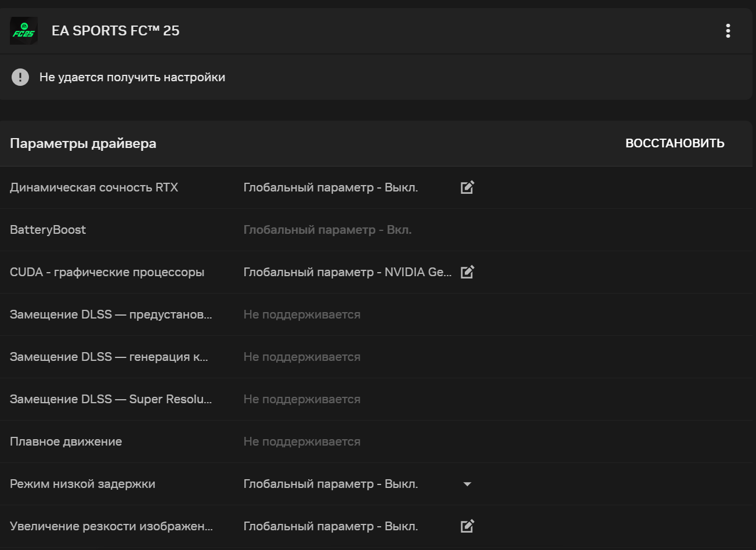Edit the Увеличение резкости изображения setting

[467, 526]
